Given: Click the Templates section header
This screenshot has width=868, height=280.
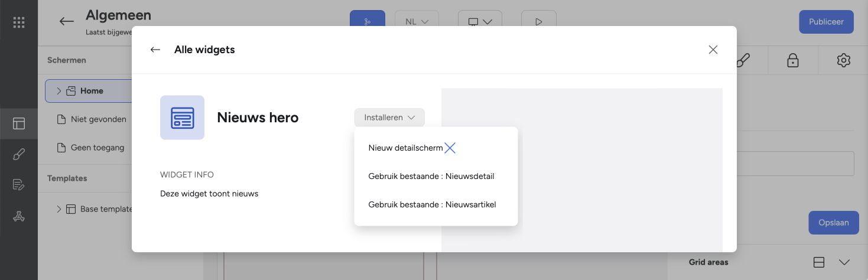Looking at the screenshot, I should [x=67, y=178].
